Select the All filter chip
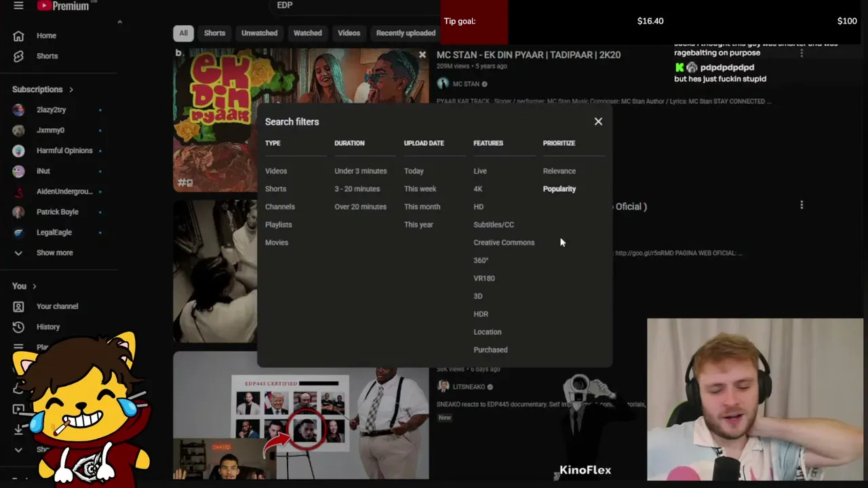Image resolution: width=868 pixels, height=488 pixels. [x=183, y=33]
